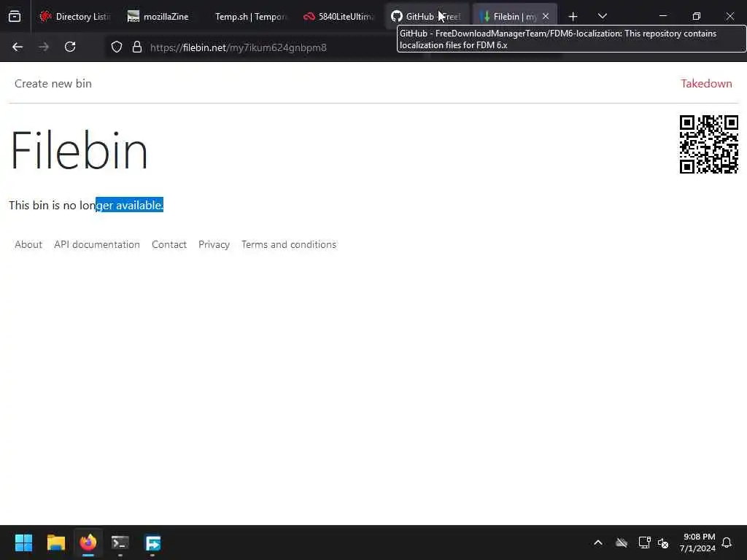Open the Terms and conditions link

(x=289, y=244)
